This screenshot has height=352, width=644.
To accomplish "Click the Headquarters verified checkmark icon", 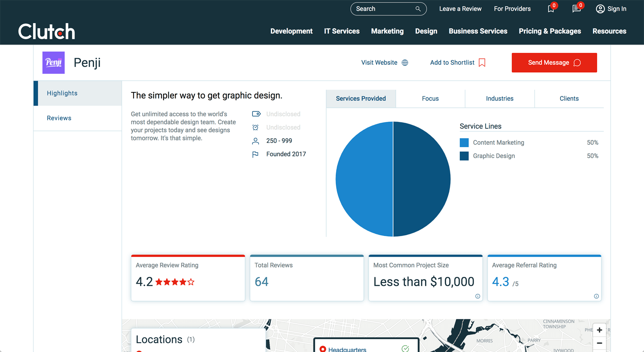I will tap(405, 349).
